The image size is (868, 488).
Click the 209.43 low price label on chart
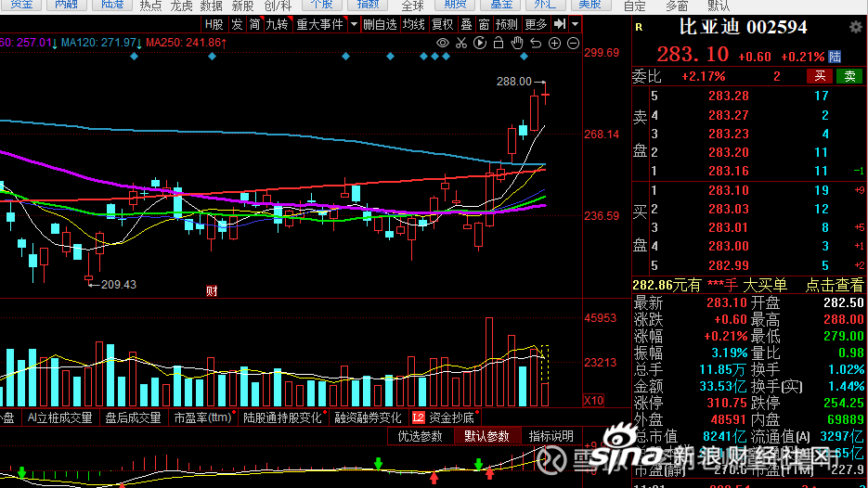tap(119, 285)
